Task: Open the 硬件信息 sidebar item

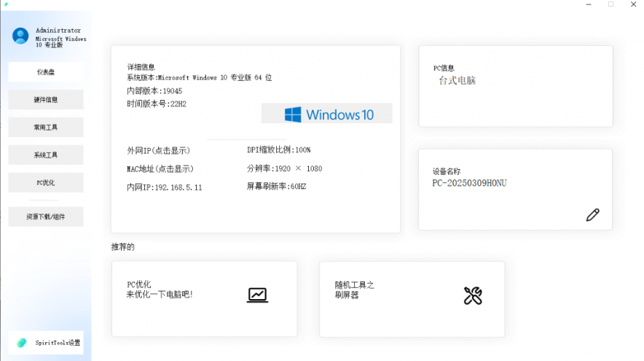Action: click(46, 99)
